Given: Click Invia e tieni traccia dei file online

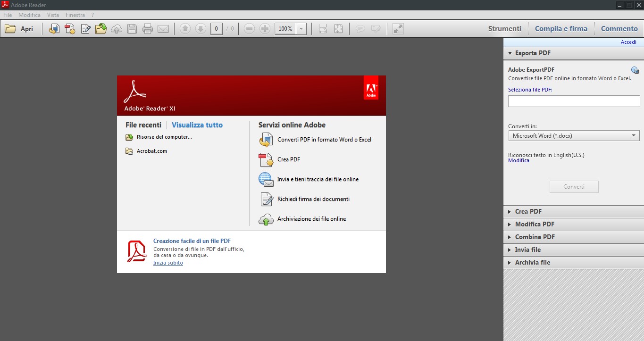Looking at the screenshot, I should (x=318, y=179).
